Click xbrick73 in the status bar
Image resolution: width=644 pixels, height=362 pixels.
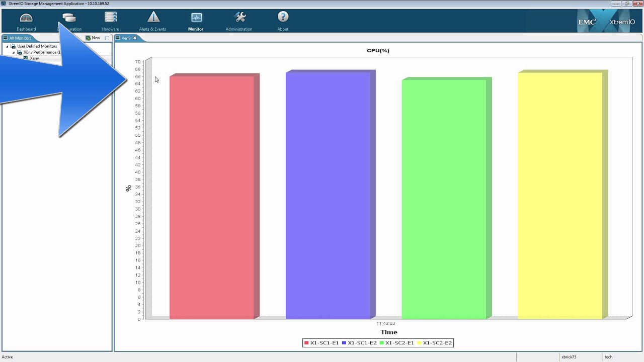tap(569, 357)
